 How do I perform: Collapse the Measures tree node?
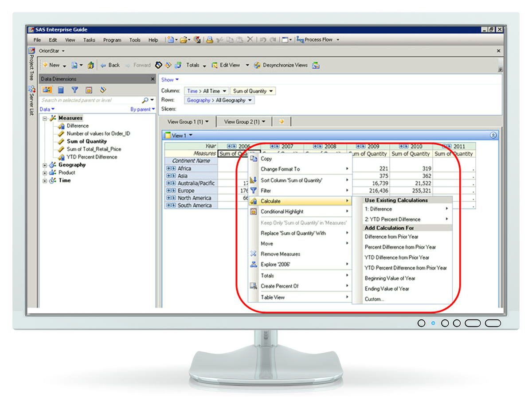45,118
